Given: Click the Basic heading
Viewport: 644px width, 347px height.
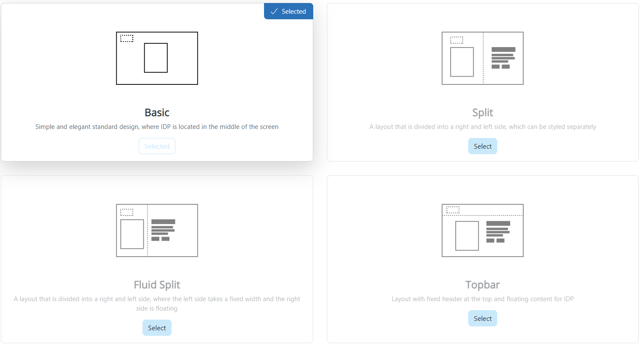Looking at the screenshot, I should (157, 113).
